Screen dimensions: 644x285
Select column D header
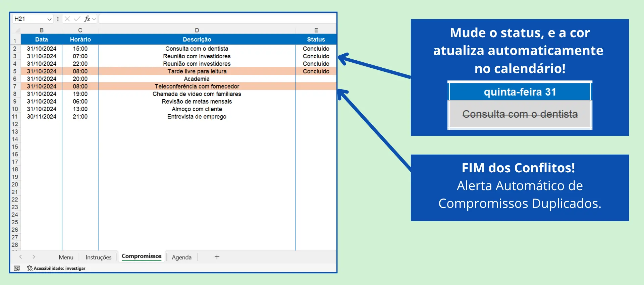tap(197, 30)
